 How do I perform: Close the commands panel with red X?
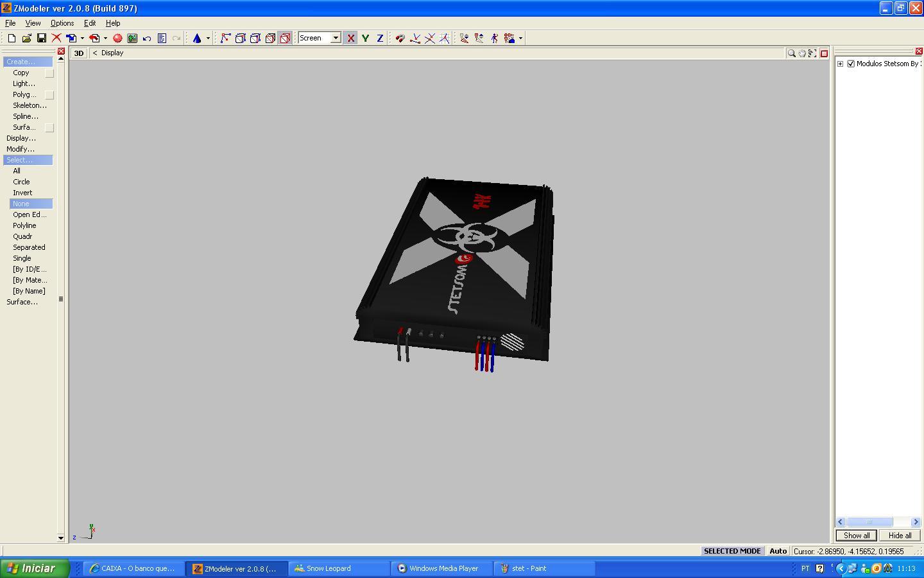pyautogui.click(x=61, y=51)
